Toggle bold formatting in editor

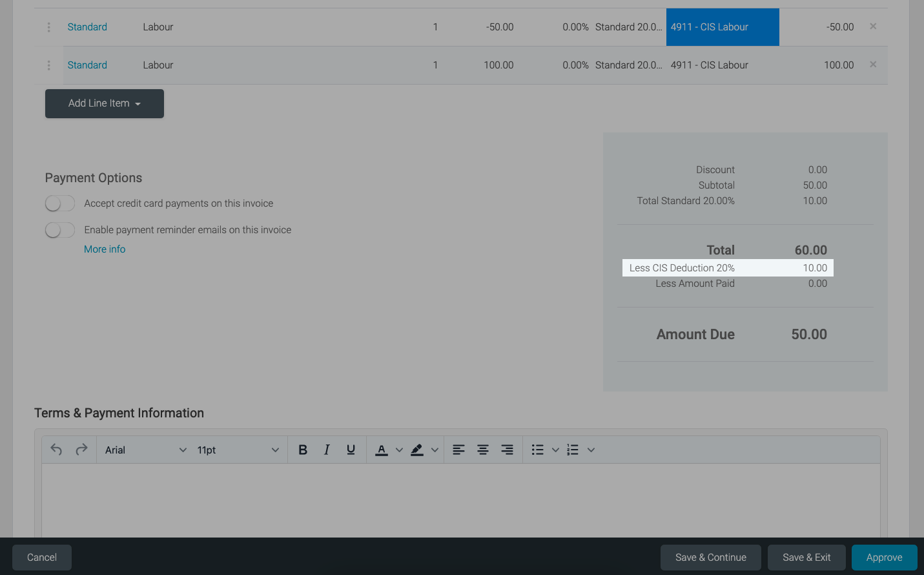click(302, 450)
